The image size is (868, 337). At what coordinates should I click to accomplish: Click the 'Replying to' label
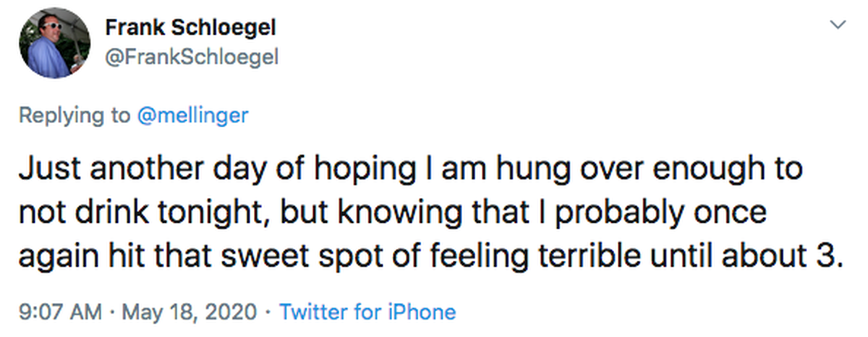pyautogui.click(x=75, y=115)
